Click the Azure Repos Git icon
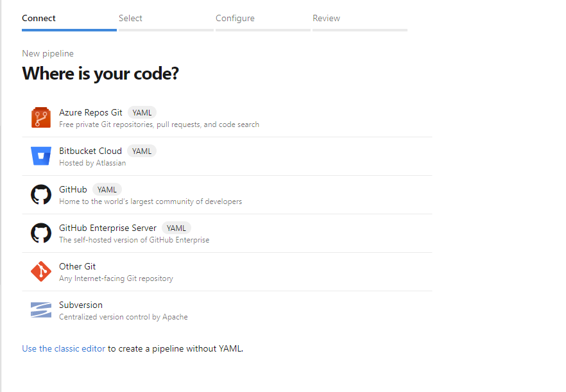 tap(41, 117)
